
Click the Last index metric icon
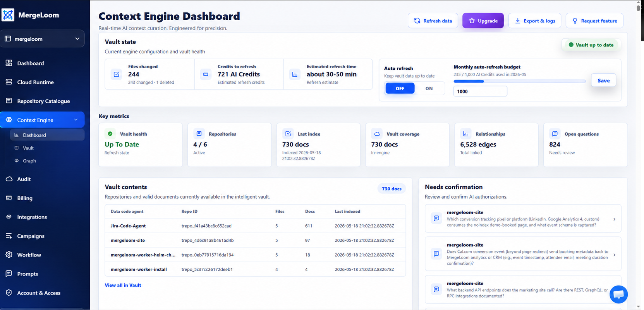coord(288,134)
